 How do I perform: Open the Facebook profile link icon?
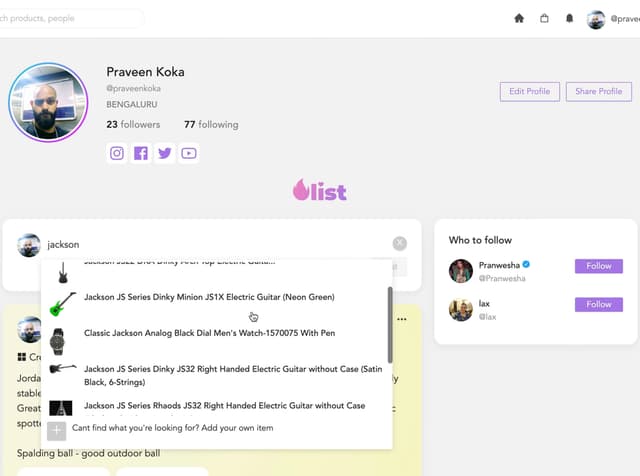pos(141,153)
